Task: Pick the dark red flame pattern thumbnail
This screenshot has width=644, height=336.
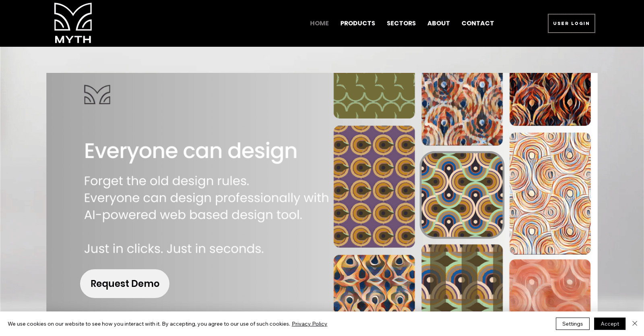Action: click(550, 99)
